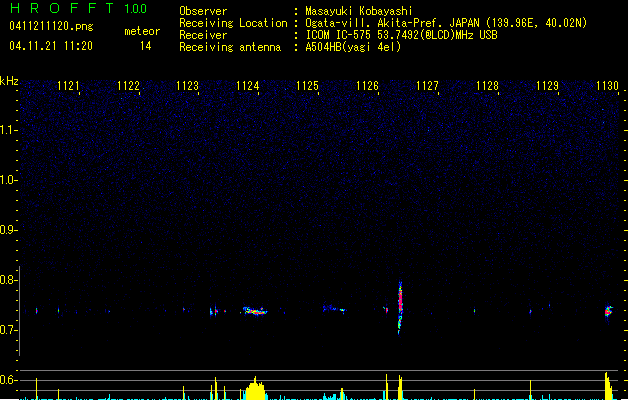Click the 1128 time axis marker
Screen dimensions: 629x400
pos(487,86)
